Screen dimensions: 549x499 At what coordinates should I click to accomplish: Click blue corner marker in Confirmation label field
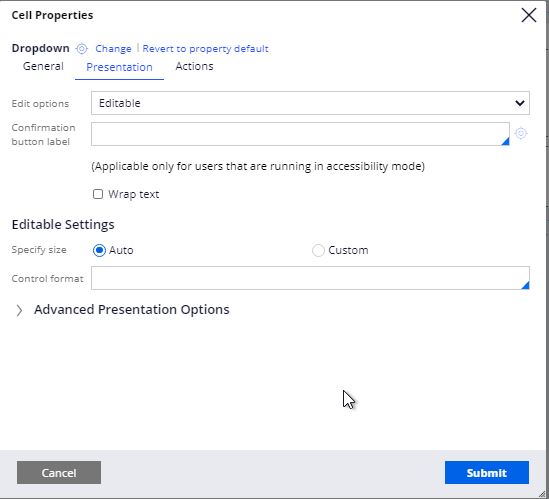pyautogui.click(x=505, y=141)
